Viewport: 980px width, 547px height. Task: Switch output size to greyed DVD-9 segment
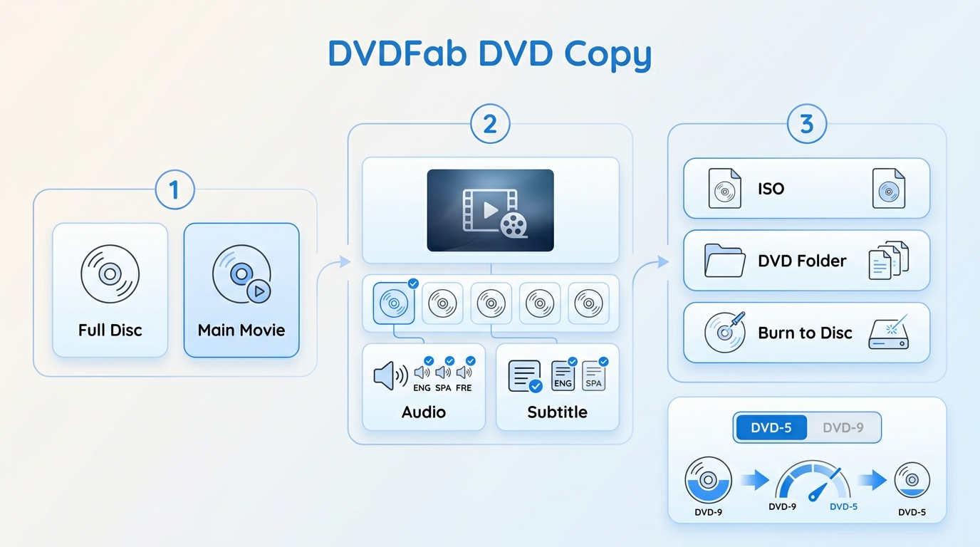tap(843, 428)
